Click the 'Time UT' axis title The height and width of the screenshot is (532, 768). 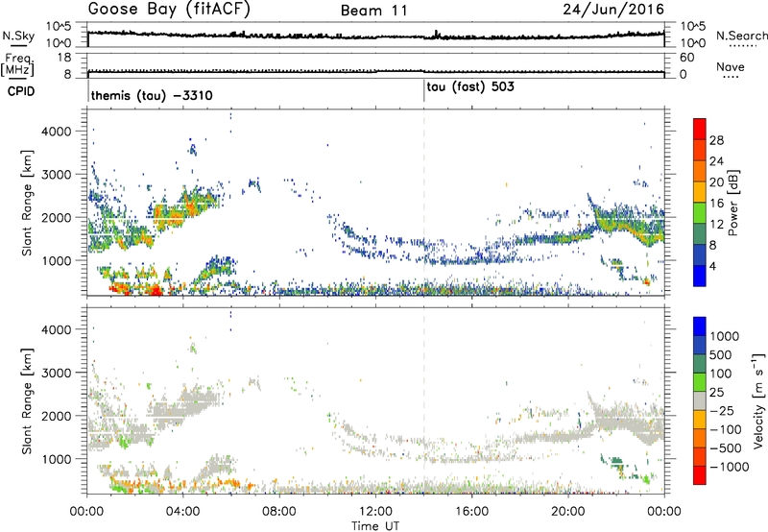click(x=375, y=526)
